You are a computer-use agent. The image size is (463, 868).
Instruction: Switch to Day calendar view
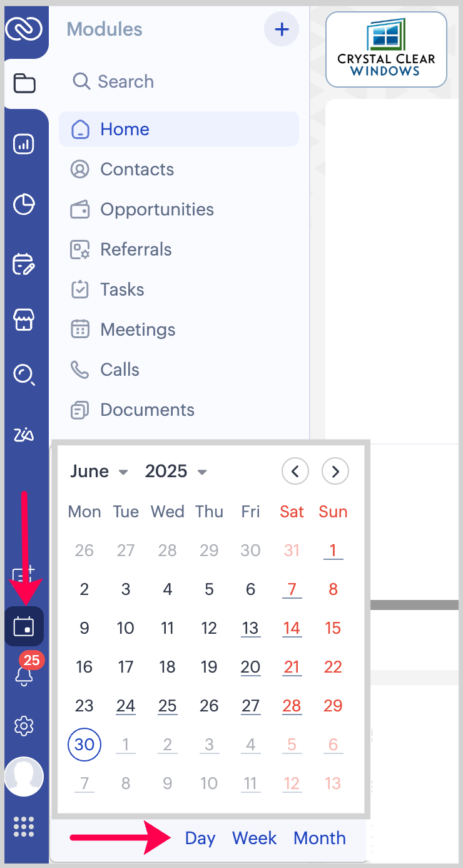[x=200, y=838]
